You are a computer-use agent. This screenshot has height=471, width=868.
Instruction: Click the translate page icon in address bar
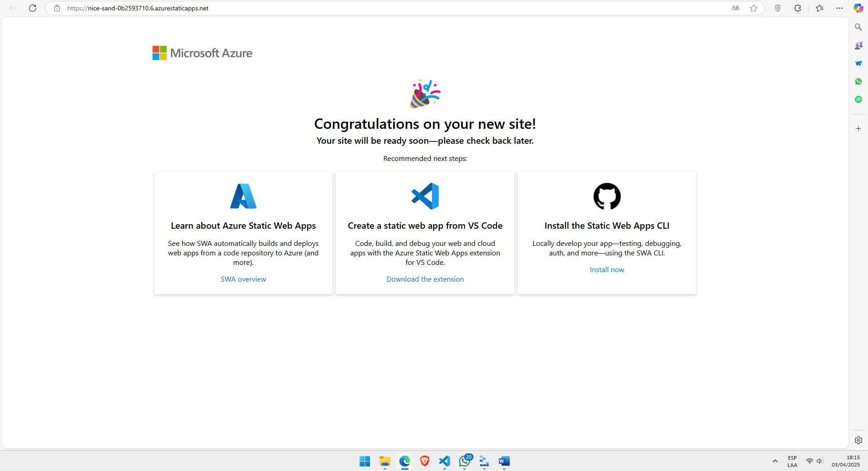735,8
